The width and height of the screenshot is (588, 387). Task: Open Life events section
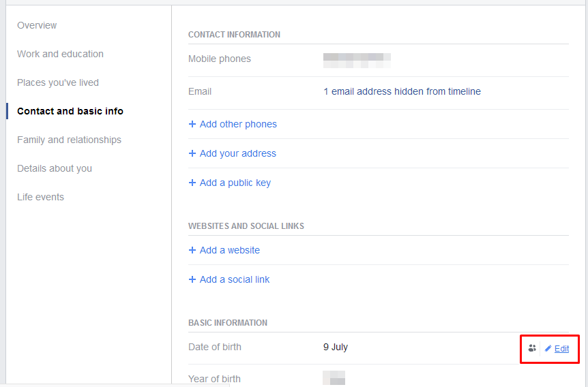click(40, 197)
